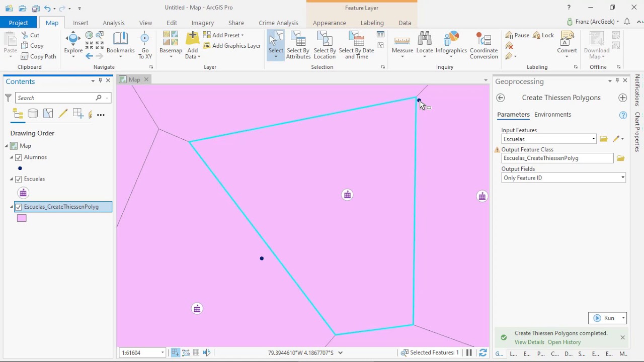Close the Map view tab

146,79
